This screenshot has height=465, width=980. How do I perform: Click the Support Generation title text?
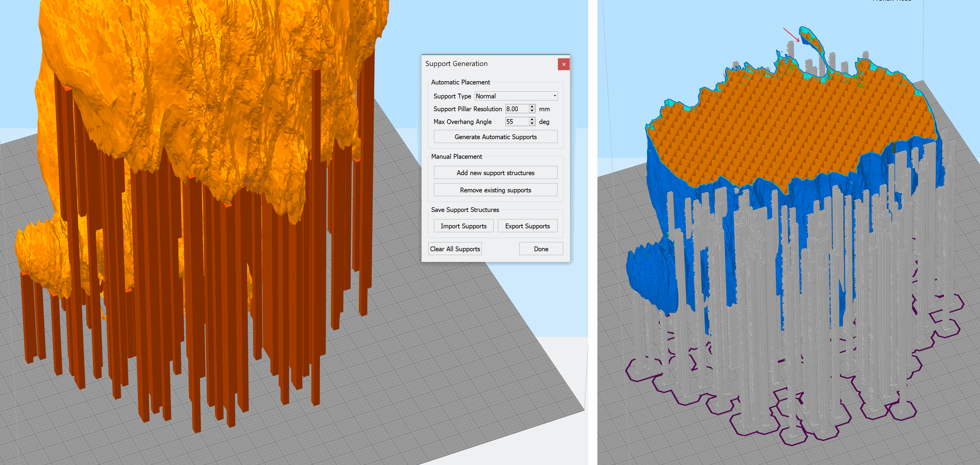(x=456, y=64)
